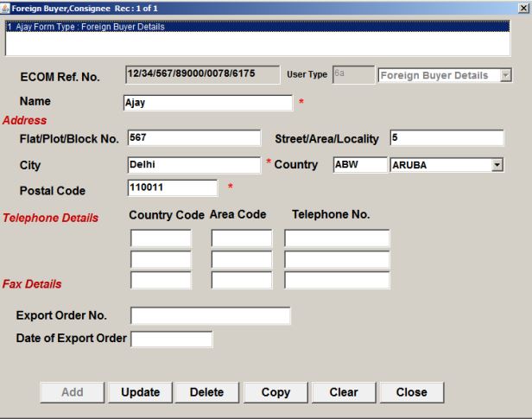Image resolution: width=532 pixels, height=419 pixels.
Task: Click the second row Country Code field
Action: [161, 259]
